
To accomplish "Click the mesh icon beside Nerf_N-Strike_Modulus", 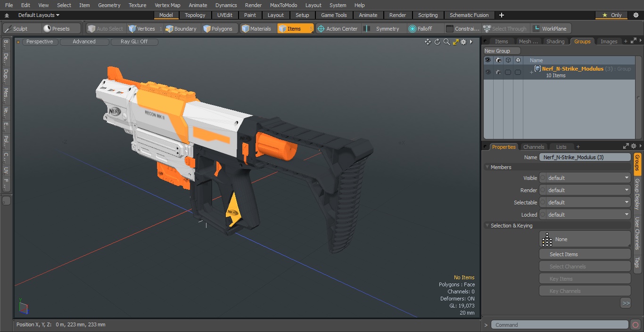I will pyautogui.click(x=537, y=69).
